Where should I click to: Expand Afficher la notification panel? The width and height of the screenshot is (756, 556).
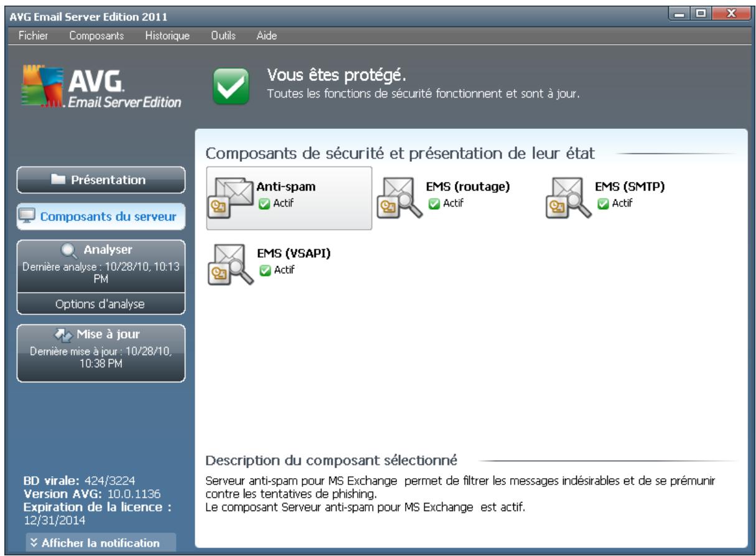101,542
